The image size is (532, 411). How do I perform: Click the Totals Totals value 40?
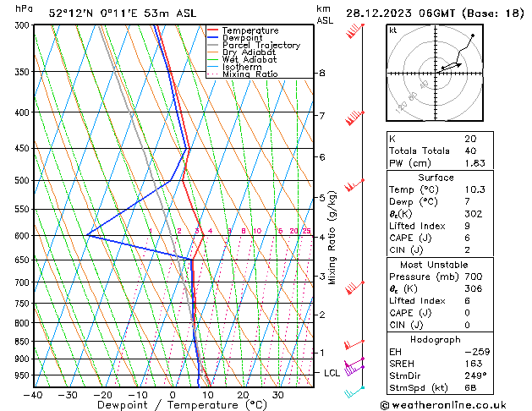click(470, 151)
